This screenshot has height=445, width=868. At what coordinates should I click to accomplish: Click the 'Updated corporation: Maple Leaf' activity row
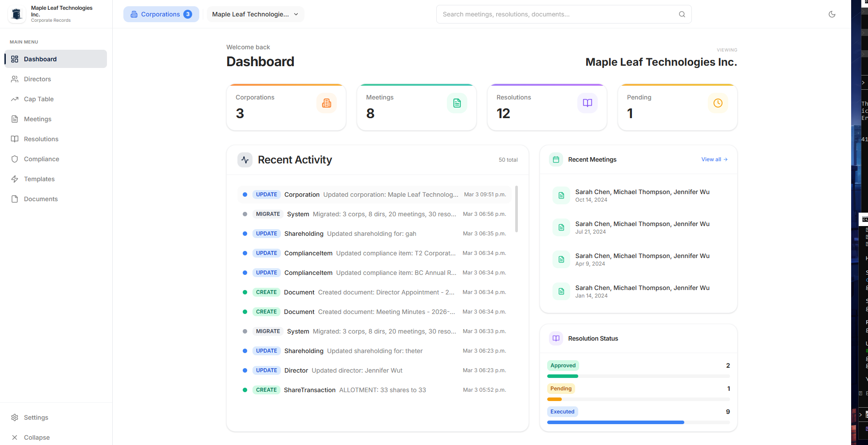click(x=375, y=195)
